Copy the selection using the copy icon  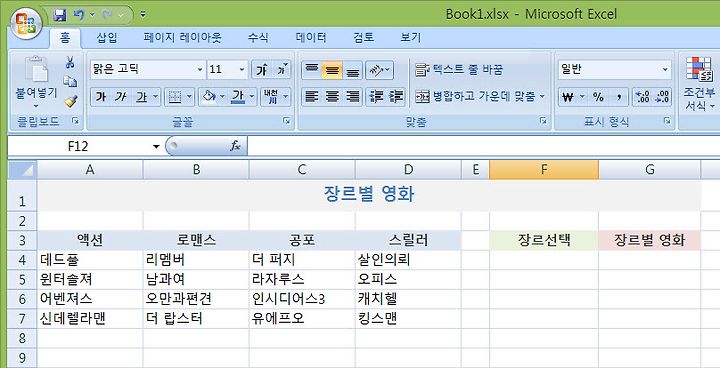click(x=70, y=82)
